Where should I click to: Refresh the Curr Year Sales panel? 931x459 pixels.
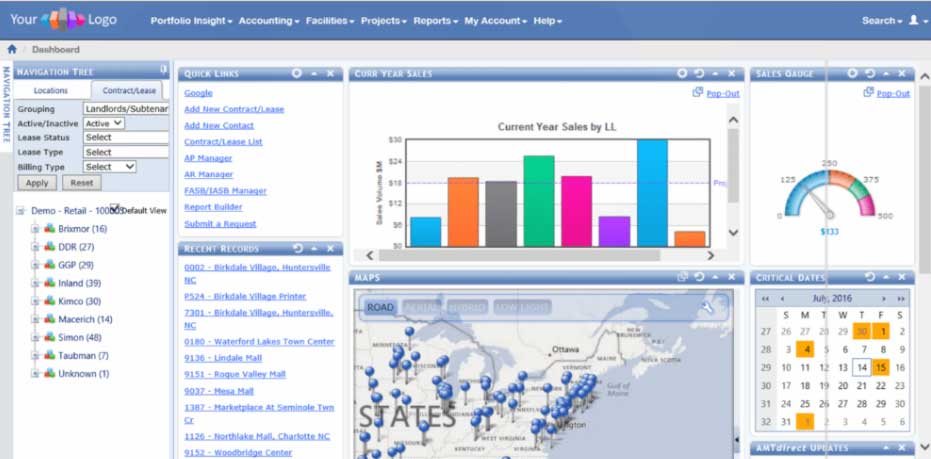click(x=698, y=73)
